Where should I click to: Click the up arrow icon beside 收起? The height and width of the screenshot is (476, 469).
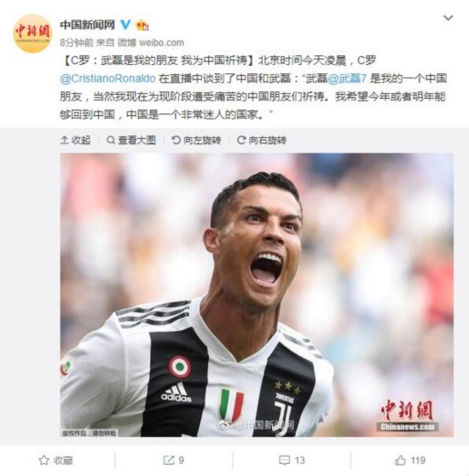coord(64,140)
